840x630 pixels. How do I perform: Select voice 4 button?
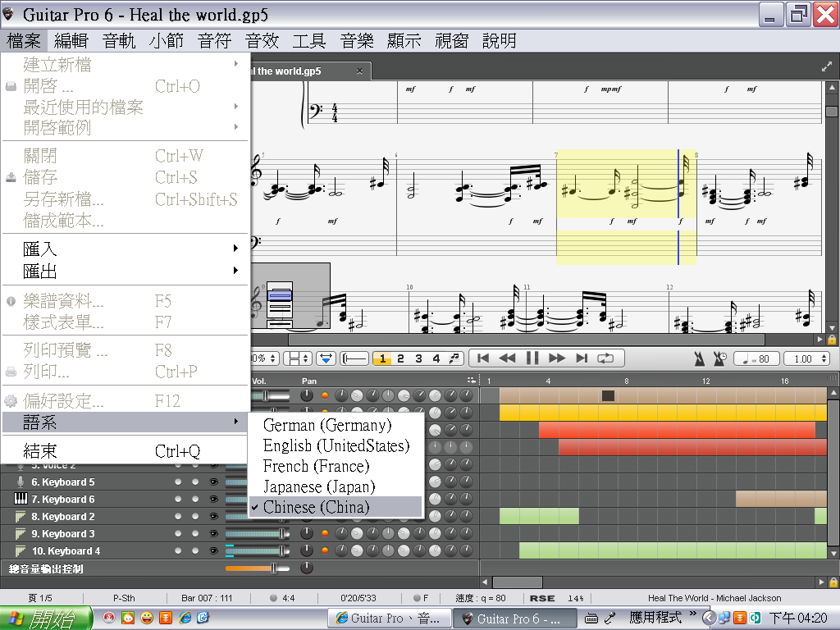click(436, 358)
